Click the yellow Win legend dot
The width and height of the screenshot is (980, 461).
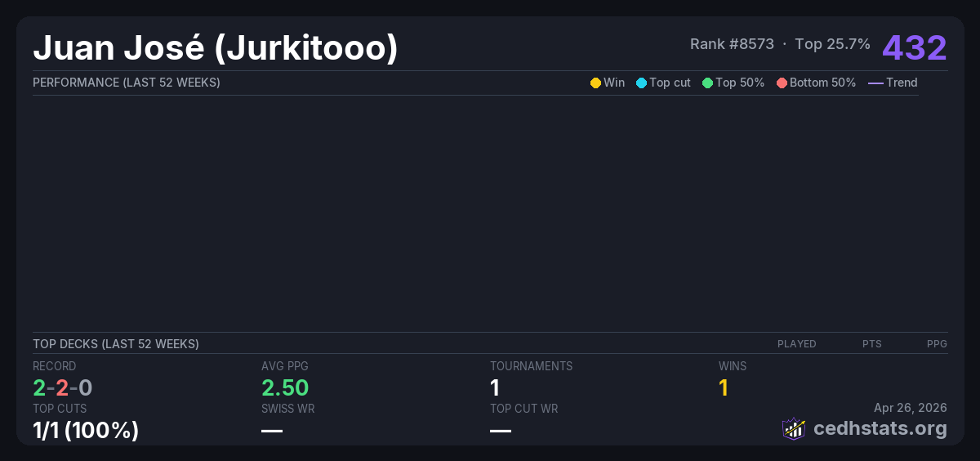[x=595, y=83]
